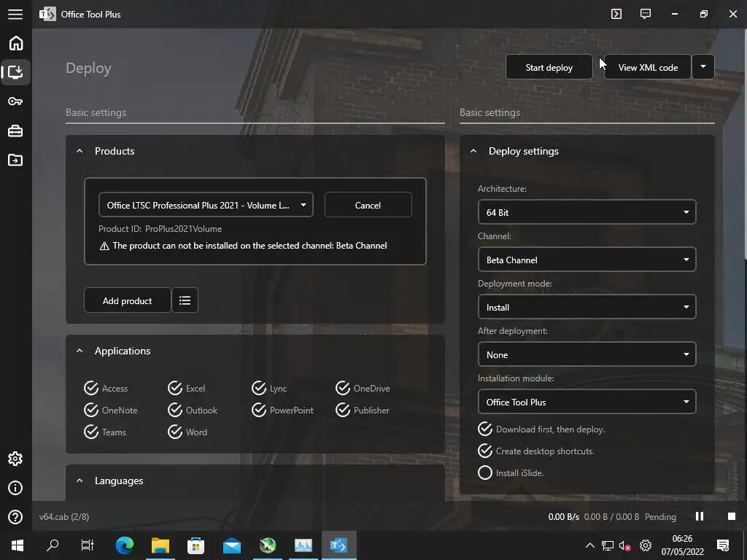Uncheck the Word application
The height and width of the screenshot is (560, 747).
(x=187, y=432)
